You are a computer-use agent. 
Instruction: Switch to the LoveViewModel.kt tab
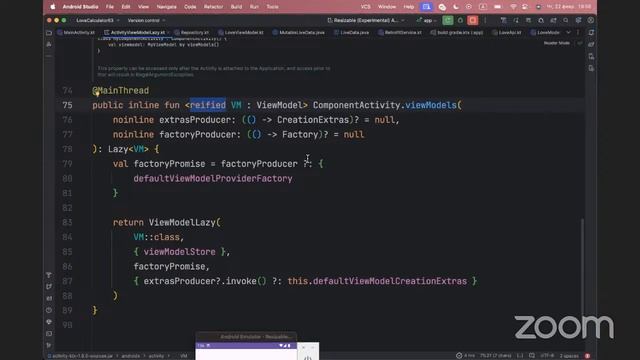[x=241, y=33]
